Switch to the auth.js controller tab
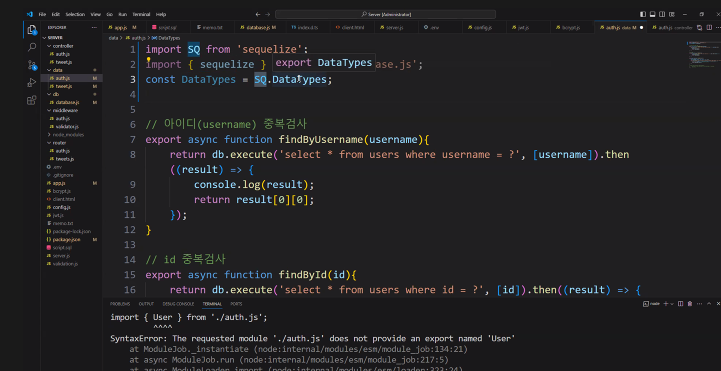The width and height of the screenshot is (721, 371). coord(671,28)
